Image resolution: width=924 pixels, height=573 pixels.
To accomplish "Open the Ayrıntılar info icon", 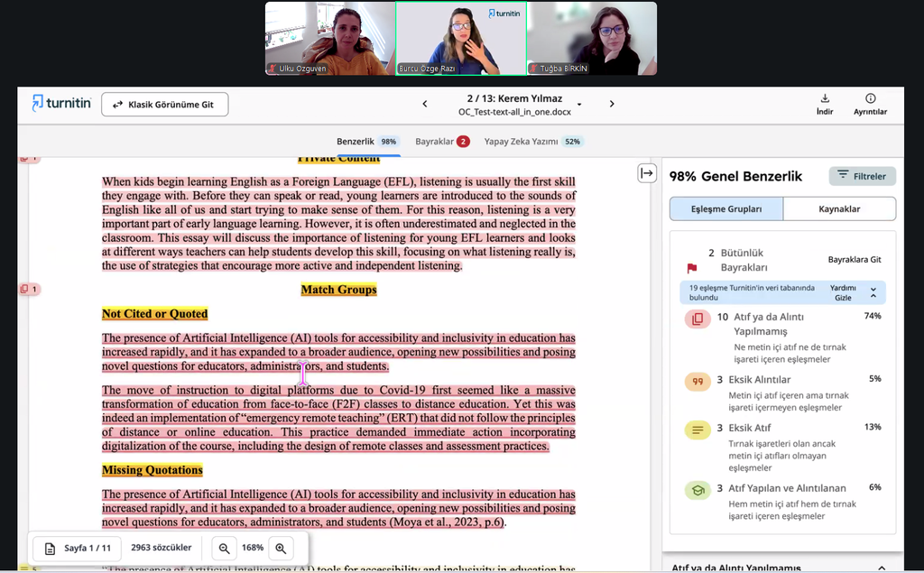I will 870,99.
